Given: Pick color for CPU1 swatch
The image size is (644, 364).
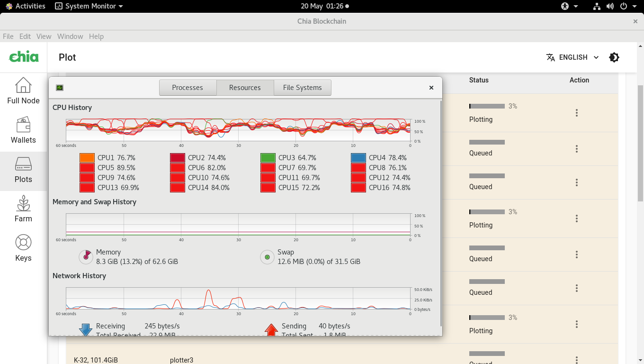Looking at the screenshot, I should point(87,158).
